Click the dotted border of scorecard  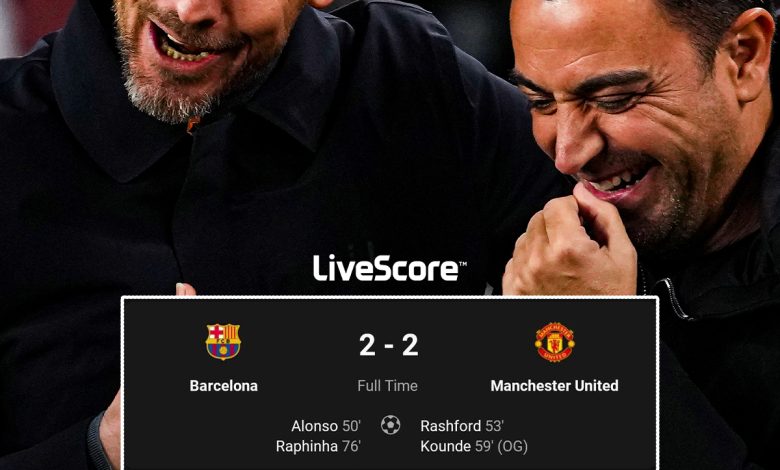pos(390,298)
